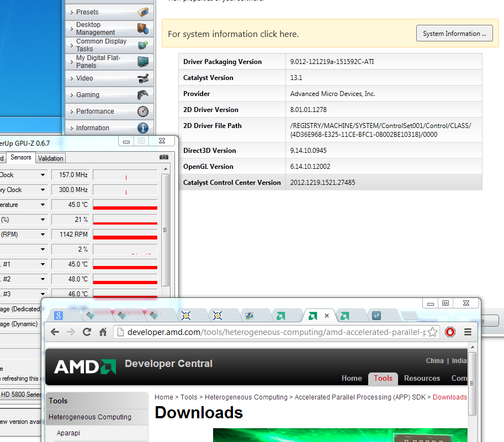
Task: Click the Video camera icon
Action: coord(143,78)
